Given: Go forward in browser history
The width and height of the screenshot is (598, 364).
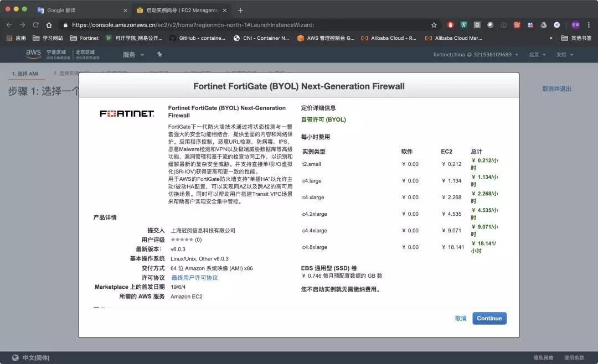Looking at the screenshot, I should 23,25.
